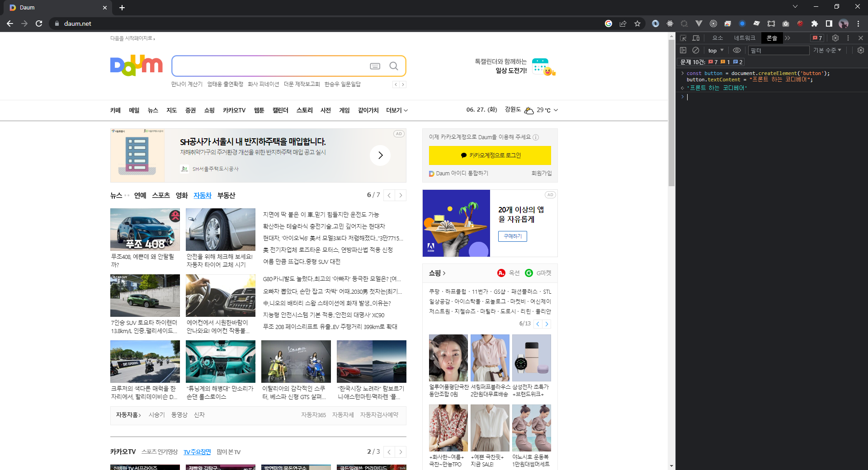Viewport: 868px width, 470px height.
Task: Click the next arrow on SH공사 banner
Action: pos(380,155)
